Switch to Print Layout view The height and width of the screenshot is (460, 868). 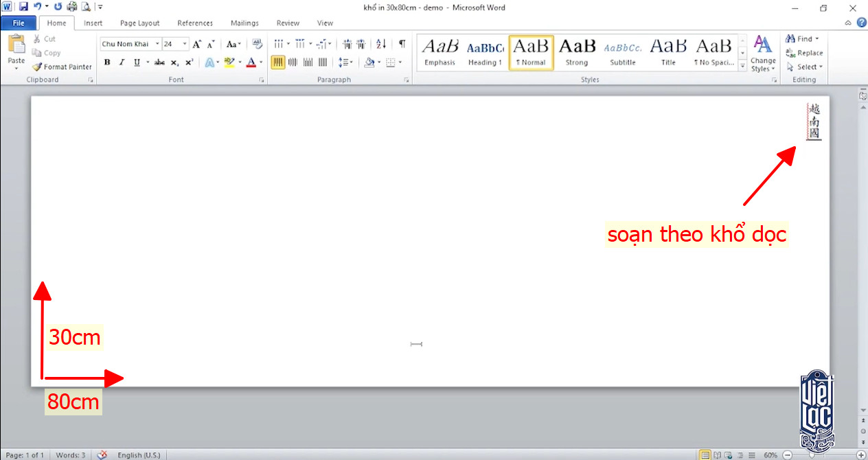pyautogui.click(x=705, y=455)
